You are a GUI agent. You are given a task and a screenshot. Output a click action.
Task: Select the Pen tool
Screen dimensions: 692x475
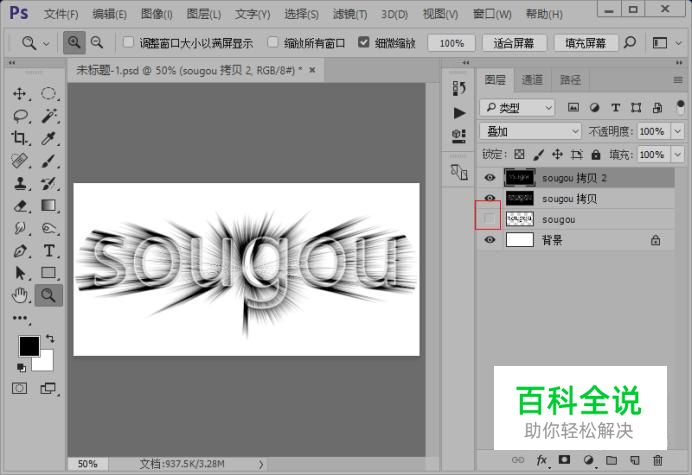coord(19,251)
